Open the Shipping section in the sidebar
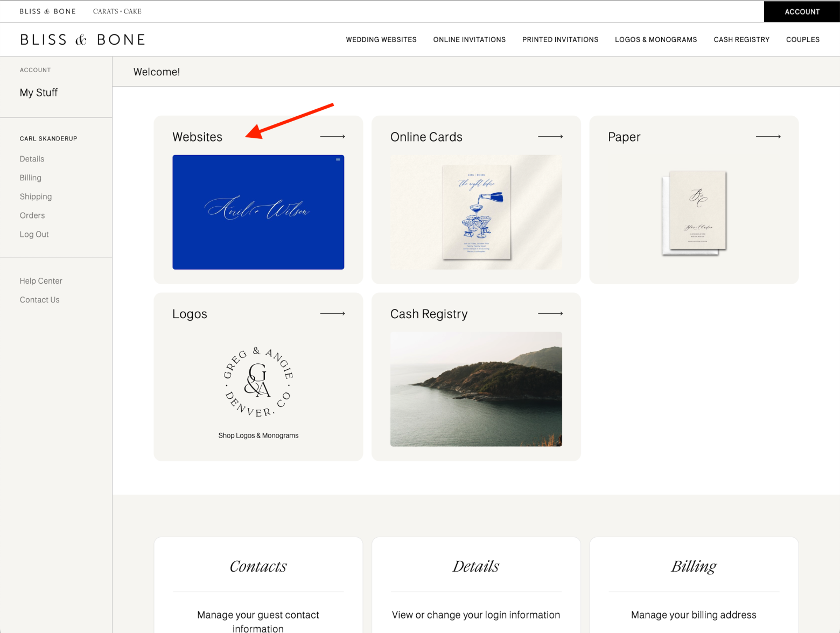The width and height of the screenshot is (840, 633). (36, 196)
